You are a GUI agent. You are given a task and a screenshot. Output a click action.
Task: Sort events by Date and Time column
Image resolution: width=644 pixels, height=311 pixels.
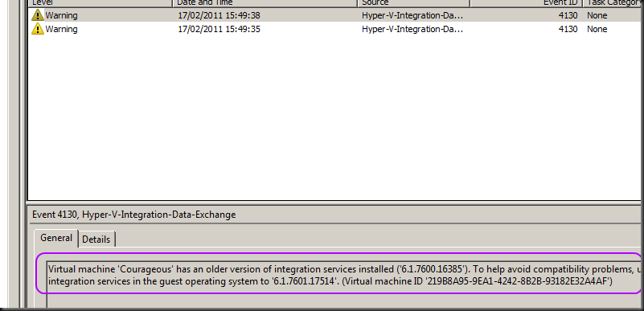(265, 3)
